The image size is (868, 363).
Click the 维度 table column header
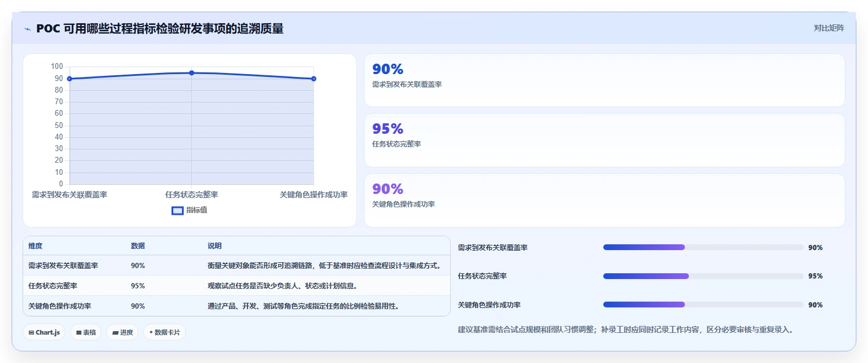point(35,246)
